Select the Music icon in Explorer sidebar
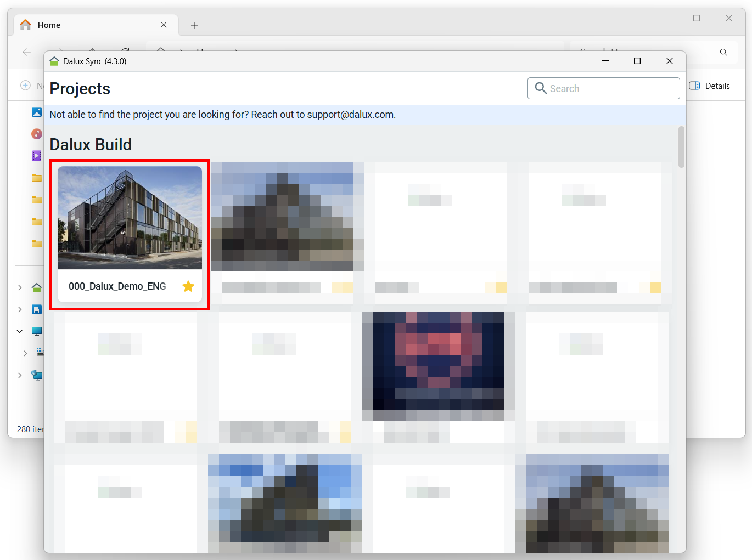Image resolution: width=752 pixels, height=560 pixels. (37, 134)
